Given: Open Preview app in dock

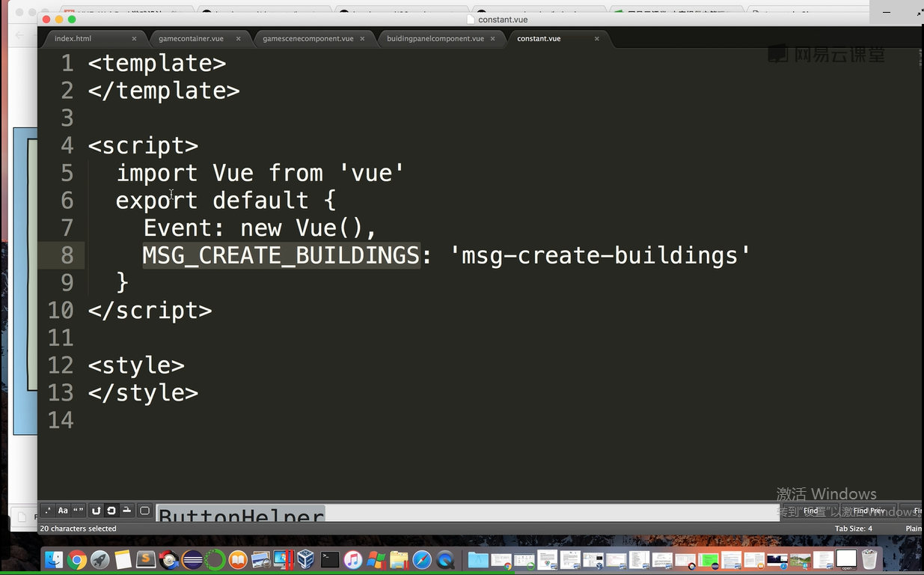Looking at the screenshot, I should click(262, 560).
